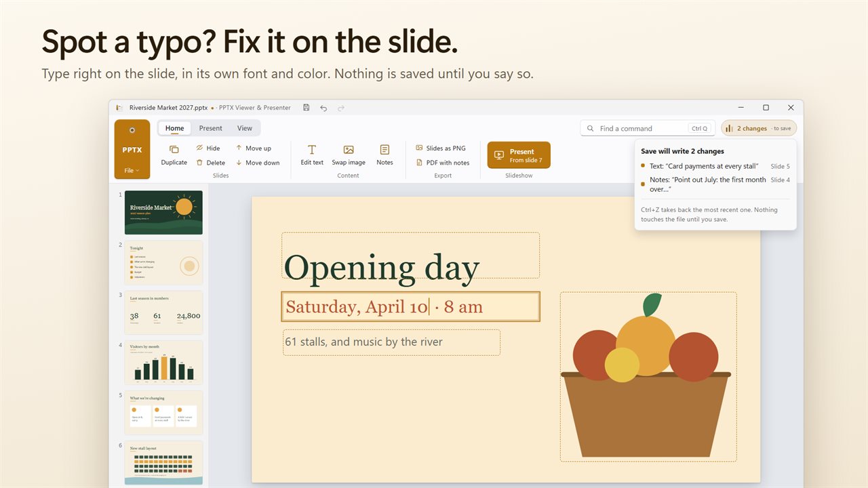Viewport: 868px width, 488px height.
Task: Move the slide down
Action: click(258, 163)
